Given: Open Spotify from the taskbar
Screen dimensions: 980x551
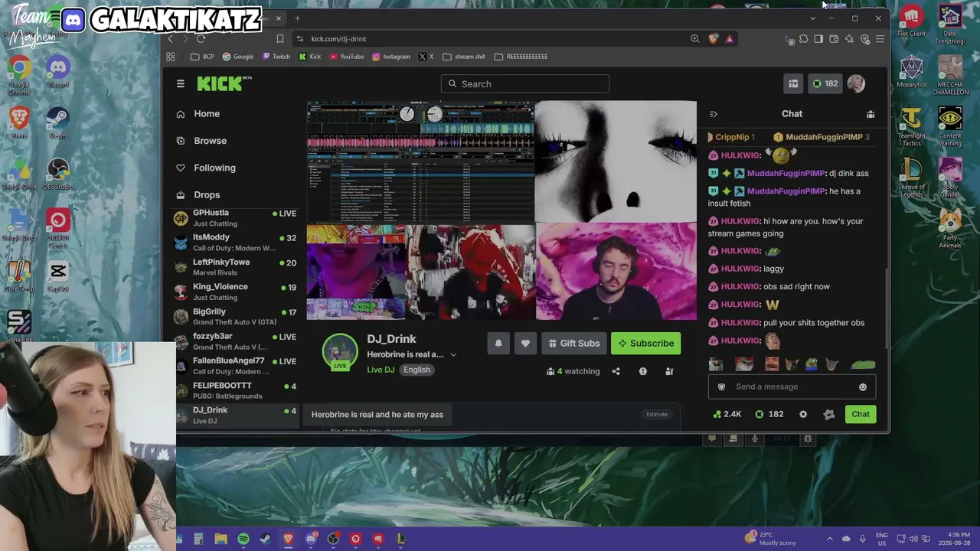Looking at the screenshot, I should coord(243,539).
